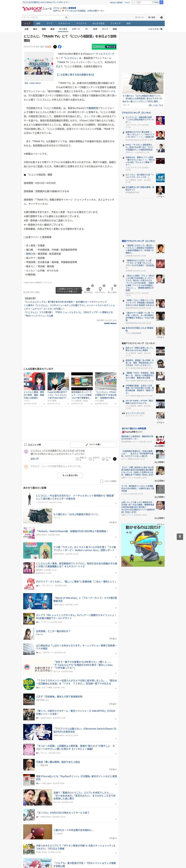
Task: Click the 共感した smiley reaction on comment
Action: (77, 459)
